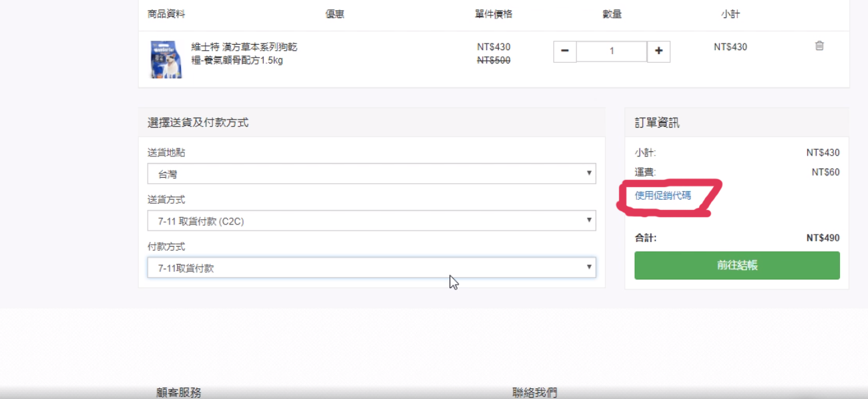
Task: Click the 使用促銷代碼 promo code link
Action: click(x=663, y=196)
